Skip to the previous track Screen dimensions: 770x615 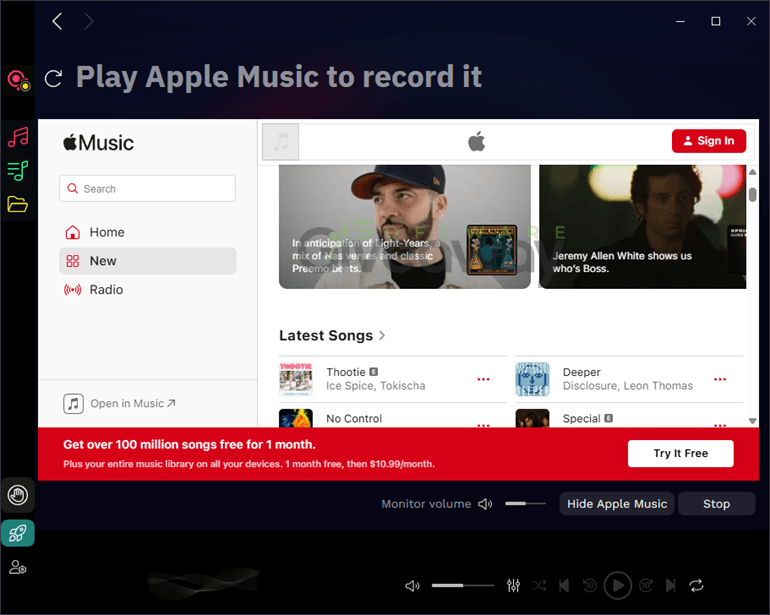(x=564, y=586)
